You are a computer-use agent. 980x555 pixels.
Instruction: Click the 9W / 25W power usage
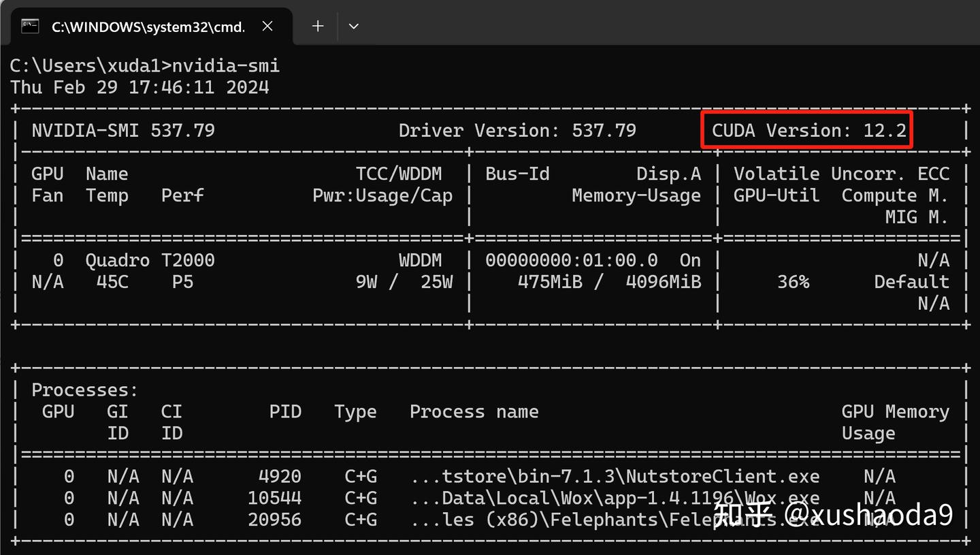coord(404,282)
